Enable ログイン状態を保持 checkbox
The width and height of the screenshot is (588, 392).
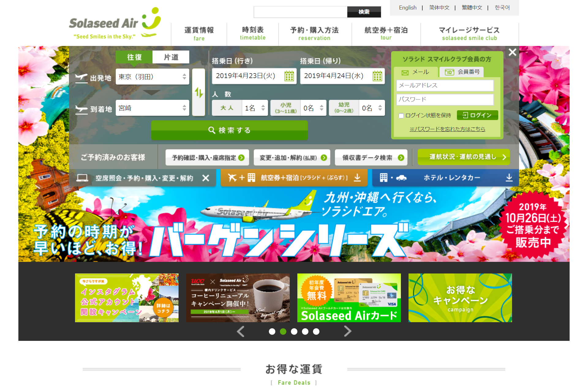coord(401,116)
